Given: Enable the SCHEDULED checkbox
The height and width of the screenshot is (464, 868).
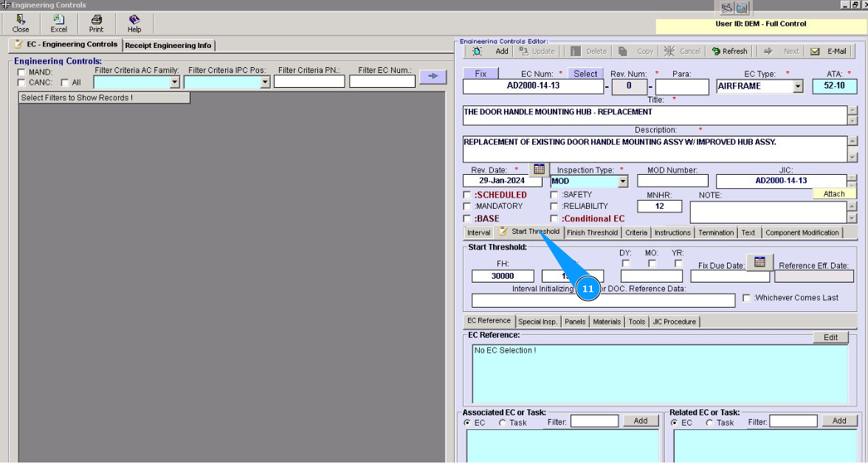Looking at the screenshot, I should (x=466, y=195).
